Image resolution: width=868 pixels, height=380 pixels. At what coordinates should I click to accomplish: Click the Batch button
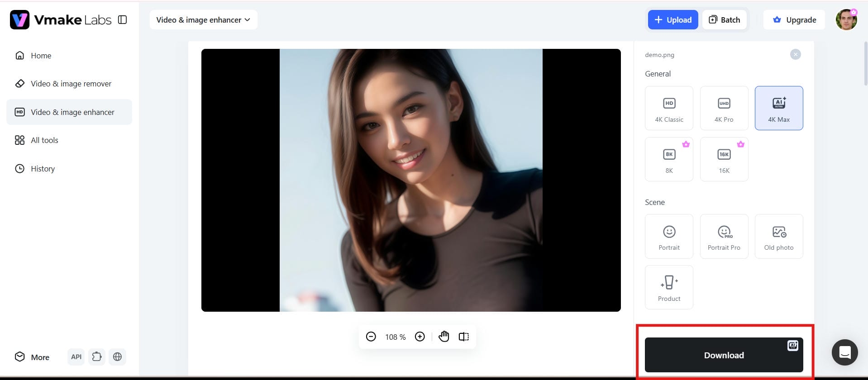click(724, 20)
